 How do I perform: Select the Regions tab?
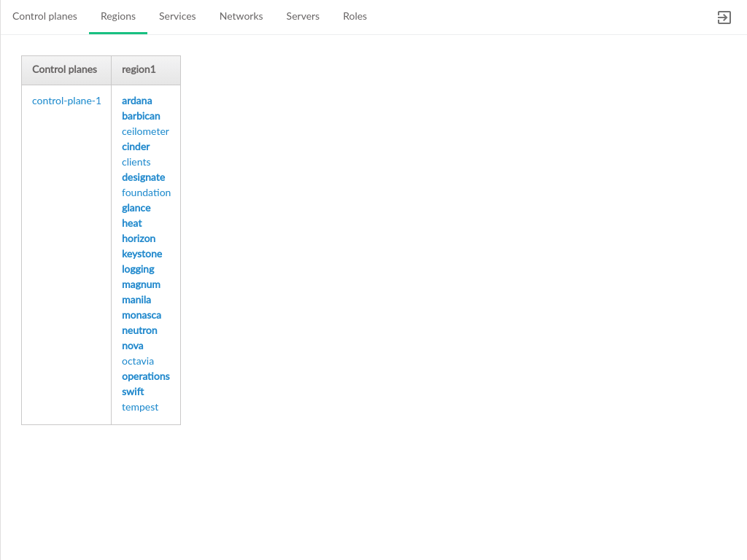118,16
